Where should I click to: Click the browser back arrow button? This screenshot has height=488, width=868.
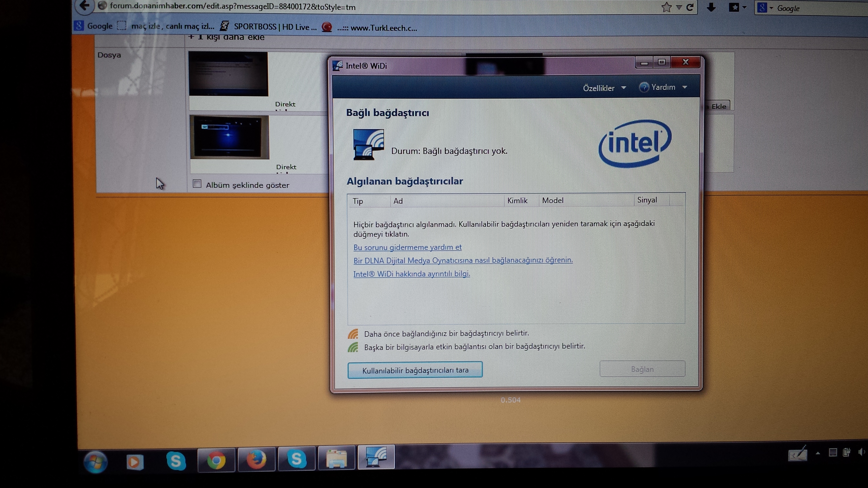point(84,6)
